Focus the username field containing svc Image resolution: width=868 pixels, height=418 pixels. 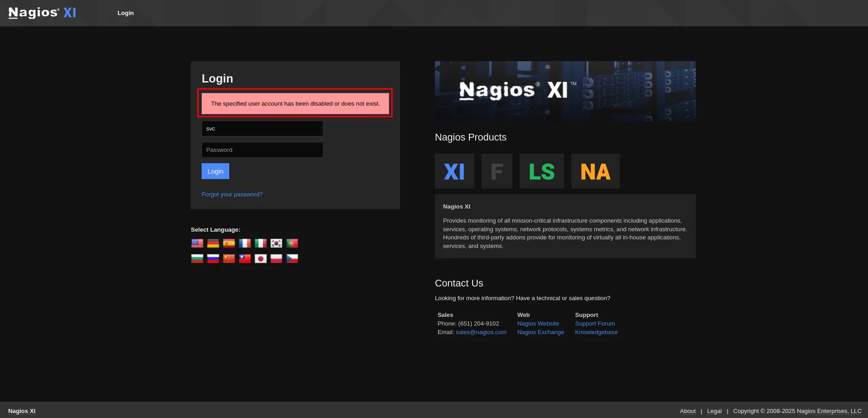click(262, 129)
